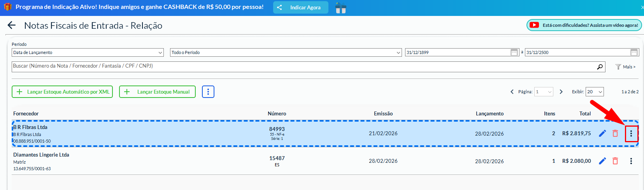
Task: Open calendar for end date 31/12/2500
Action: 634,52
